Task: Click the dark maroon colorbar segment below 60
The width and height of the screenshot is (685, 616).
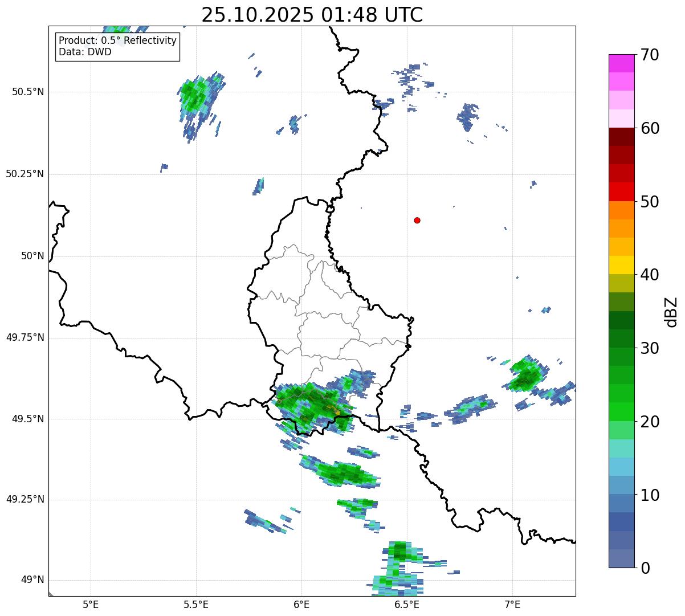Action: (621, 137)
